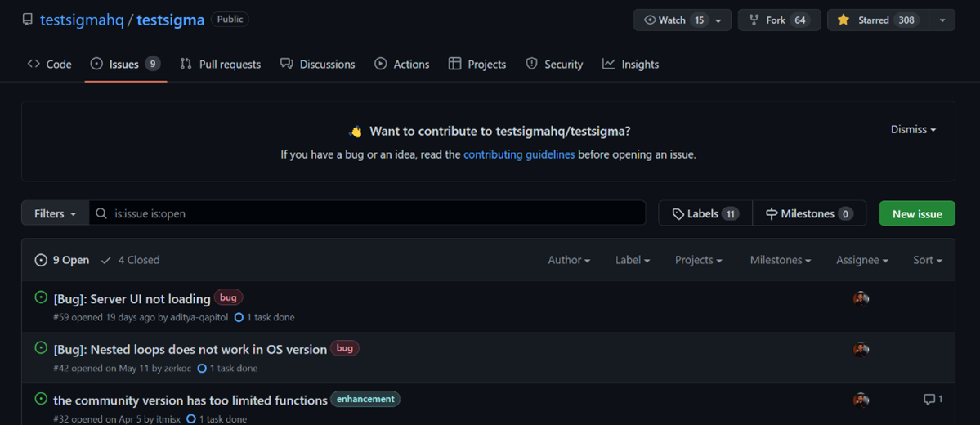Switch to the Pull requests tab
The height and width of the screenshot is (425, 980).
tap(220, 64)
